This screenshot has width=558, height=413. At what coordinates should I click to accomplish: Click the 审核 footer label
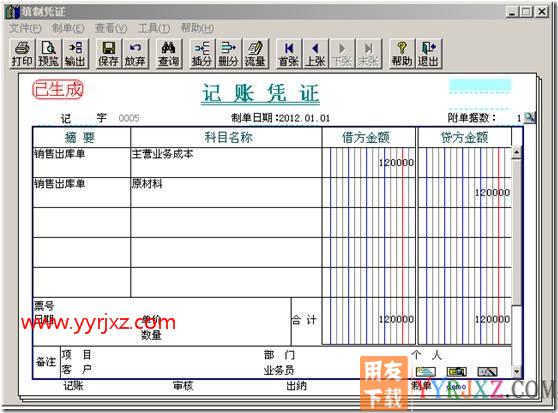pos(183,386)
